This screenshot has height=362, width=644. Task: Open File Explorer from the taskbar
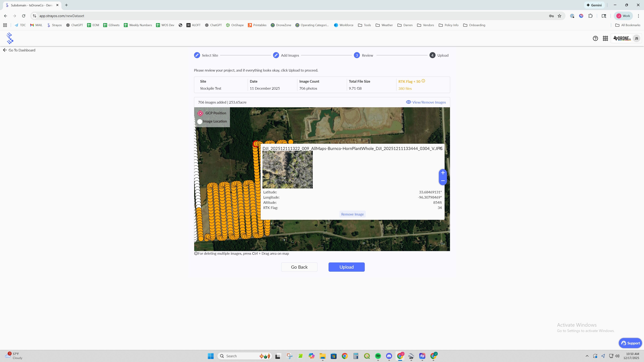click(x=323, y=356)
